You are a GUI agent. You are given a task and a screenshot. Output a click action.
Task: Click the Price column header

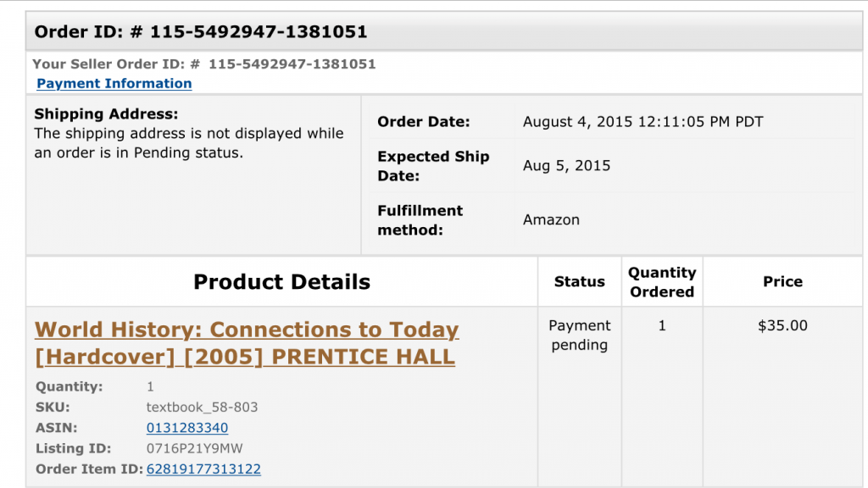[782, 282]
